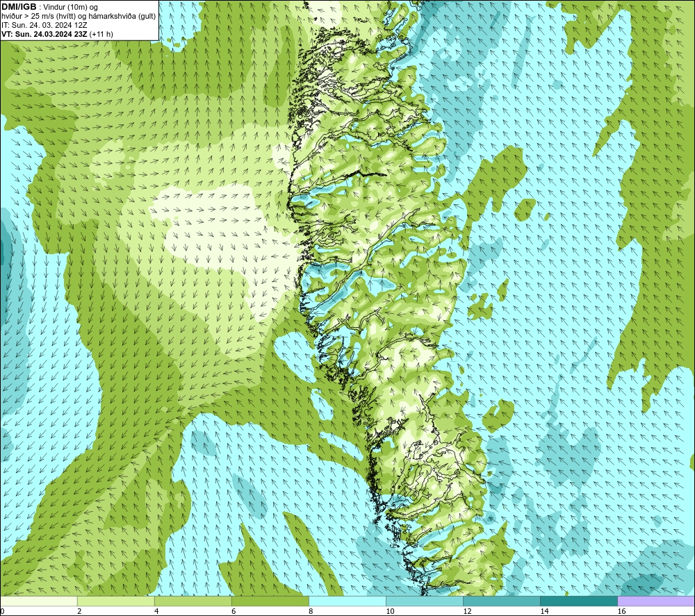The image size is (695, 616).
Task: Click the scale label "12"
Action: (467, 612)
